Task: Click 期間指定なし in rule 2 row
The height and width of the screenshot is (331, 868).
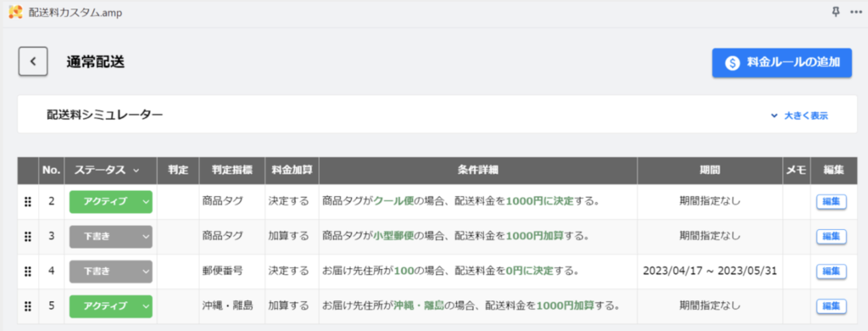Action: coord(709,202)
